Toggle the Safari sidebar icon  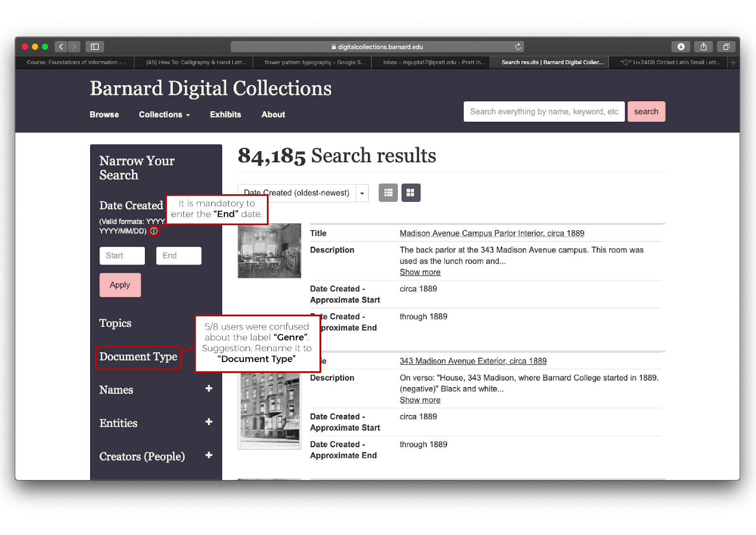(x=94, y=47)
